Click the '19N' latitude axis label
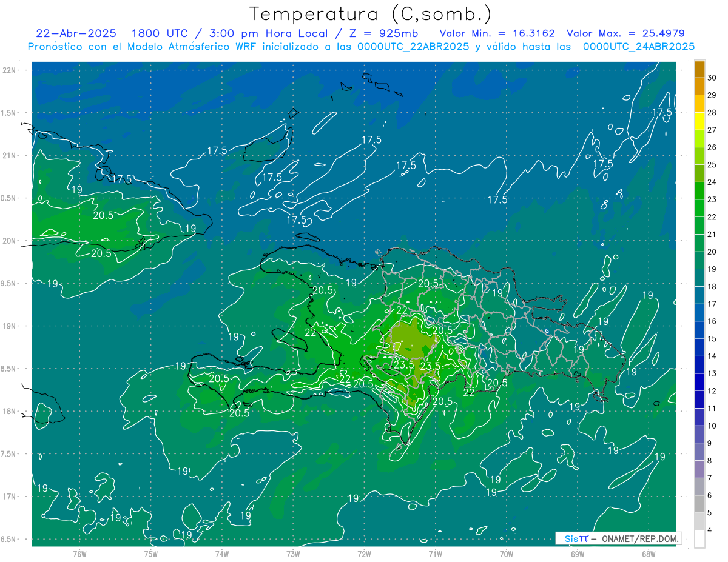The height and width of the screenshot is (562, 728). [x=9, y=326]
